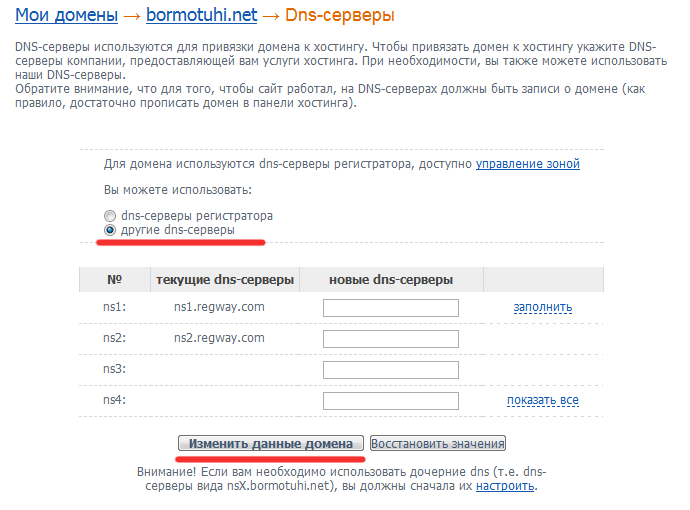Image resolution: width=690 pixels, height=510 pixels.
Task: Click the 'текущие dns-серверы' column header
Action: (225, 280)
